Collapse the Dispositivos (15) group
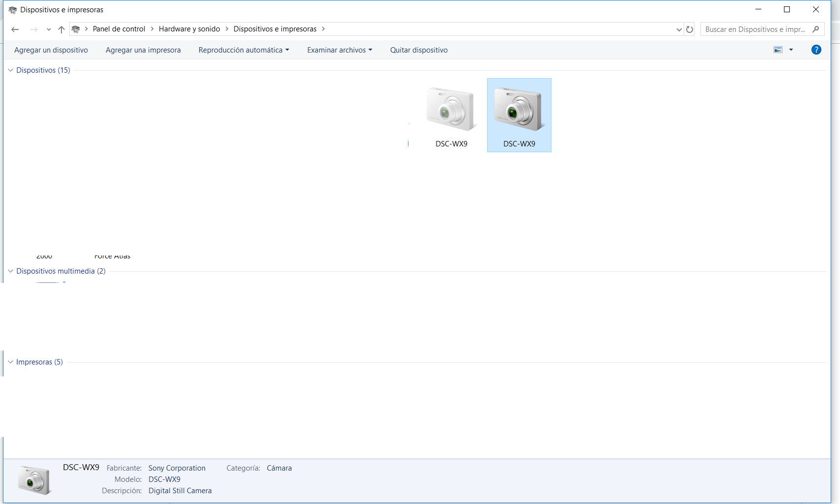Screen dimensions: 840x504 (x=10, y=70)
